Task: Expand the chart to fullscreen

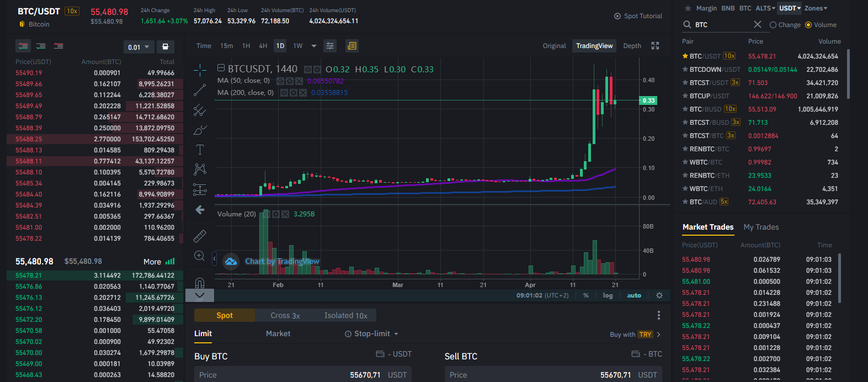Action: click(655, 46)
